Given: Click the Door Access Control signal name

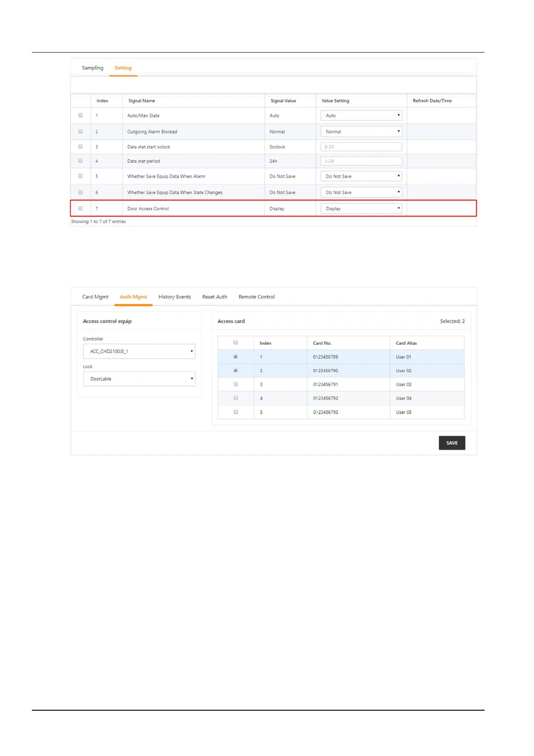Looking at the screenshot, I should click(x=148, y=208).
